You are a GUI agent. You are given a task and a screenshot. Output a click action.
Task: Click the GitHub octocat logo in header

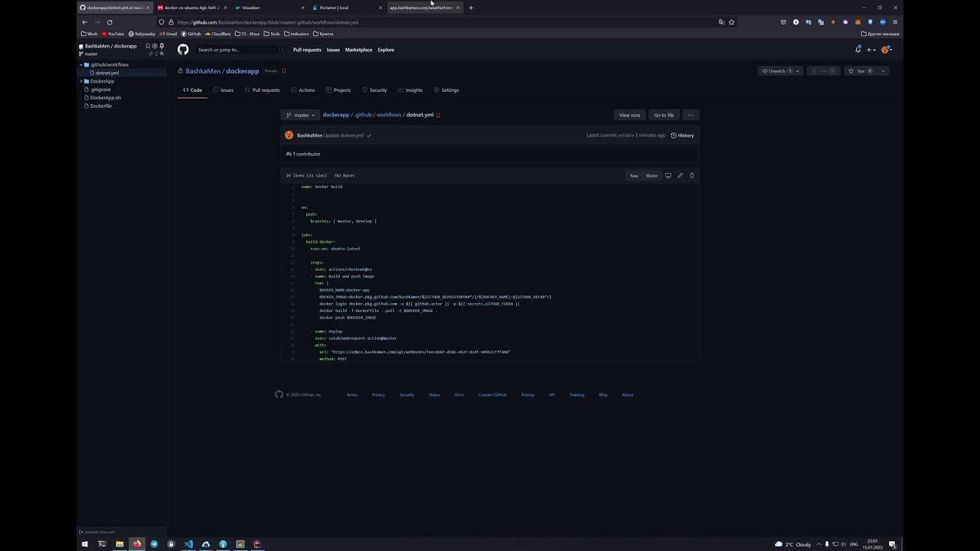183,49
